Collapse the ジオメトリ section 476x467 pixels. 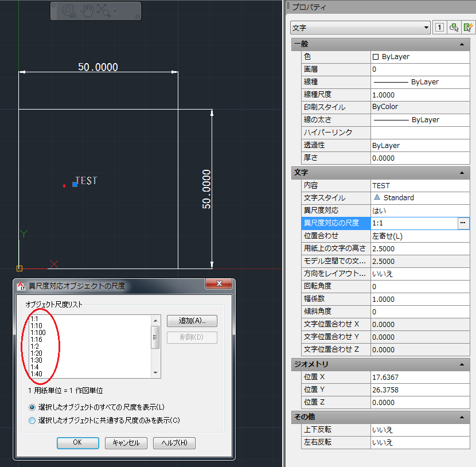point(462,364)
